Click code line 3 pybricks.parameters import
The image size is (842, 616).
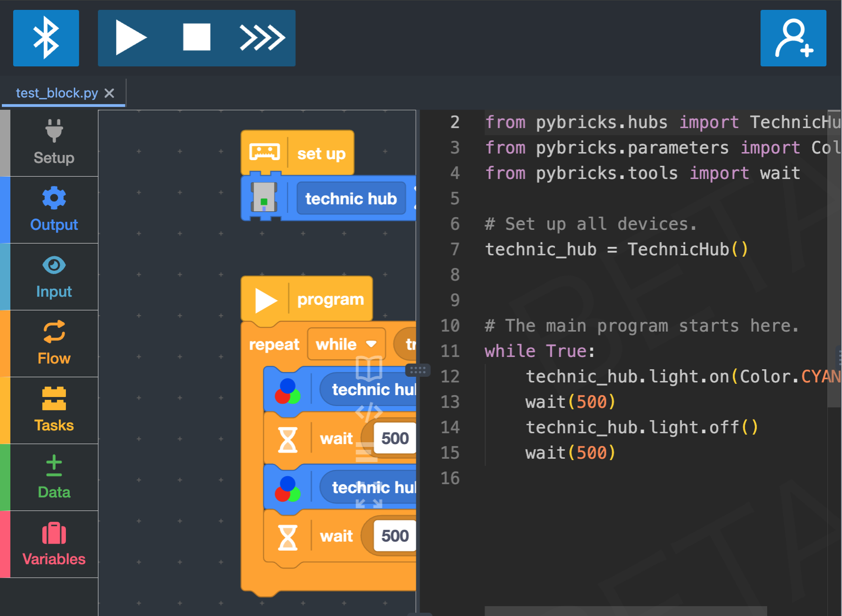pyautogui.click(x=663, y=148)
